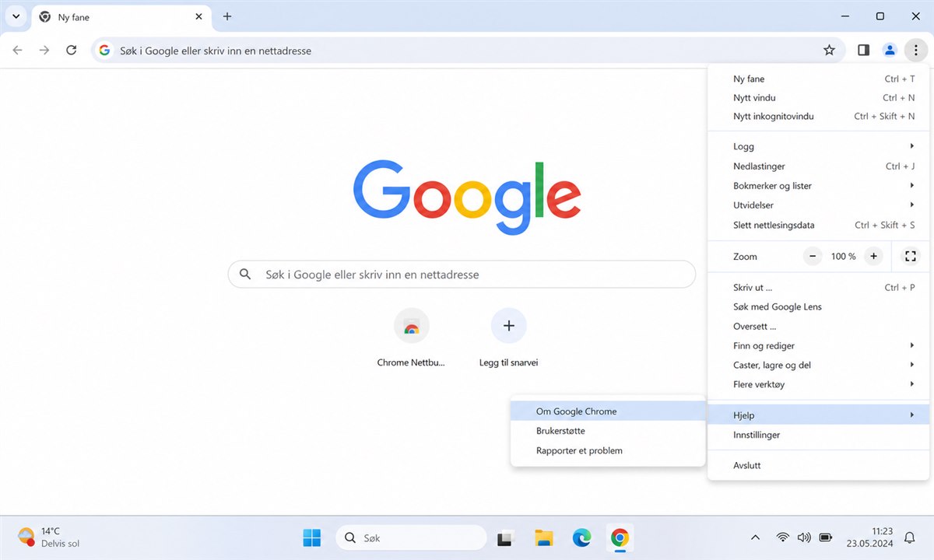Open Nytt inkognitovindu
The height and width of the screenshot is (560, 934).
pyautogui.click(x=819, y=117)
